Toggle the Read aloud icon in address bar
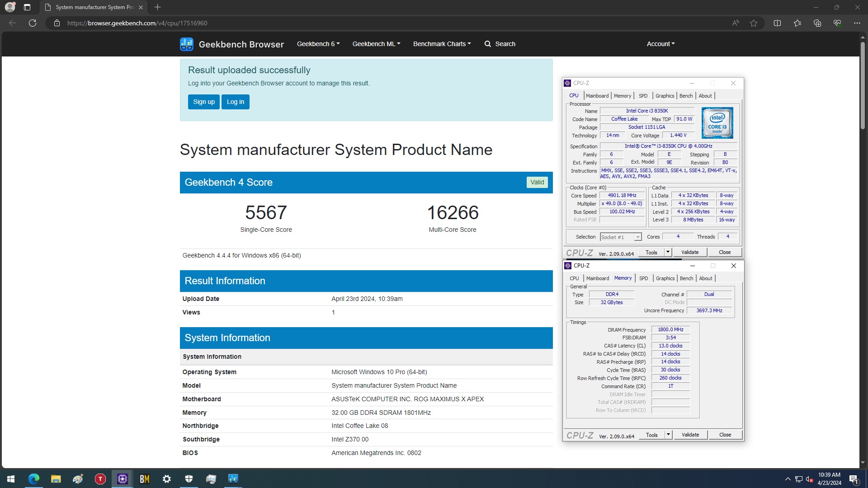The height and width of the screenshot is (488, 868). (736, 23)
